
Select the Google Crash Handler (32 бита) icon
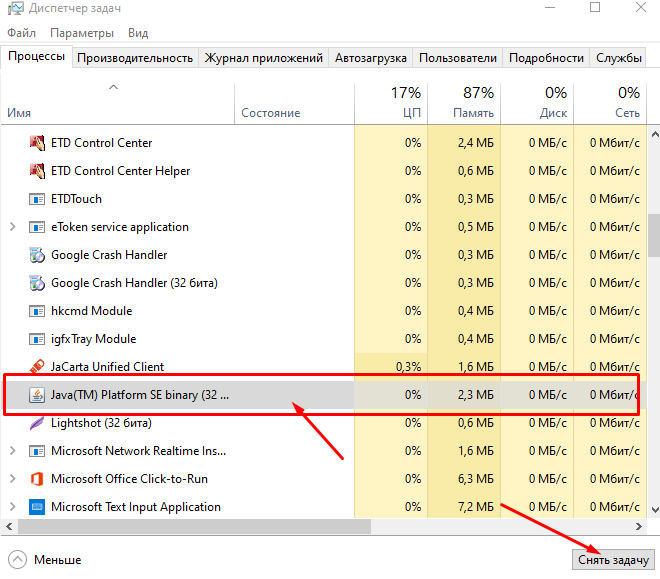pyautogui.click(x=38, y=283)
